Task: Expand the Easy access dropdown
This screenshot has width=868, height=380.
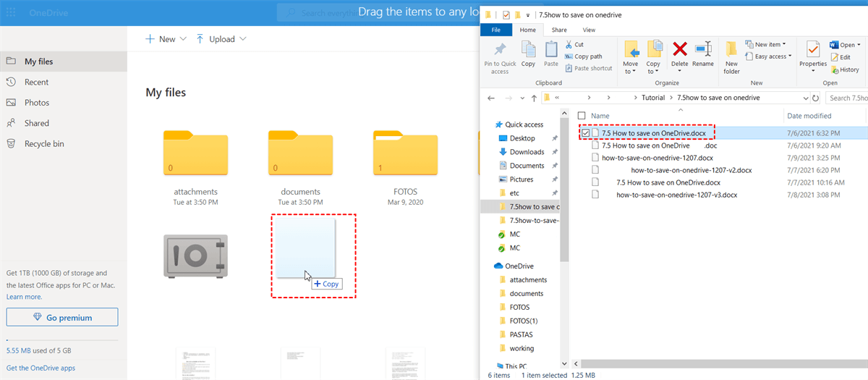Action: pyautogui.click(x=768, y=56)
